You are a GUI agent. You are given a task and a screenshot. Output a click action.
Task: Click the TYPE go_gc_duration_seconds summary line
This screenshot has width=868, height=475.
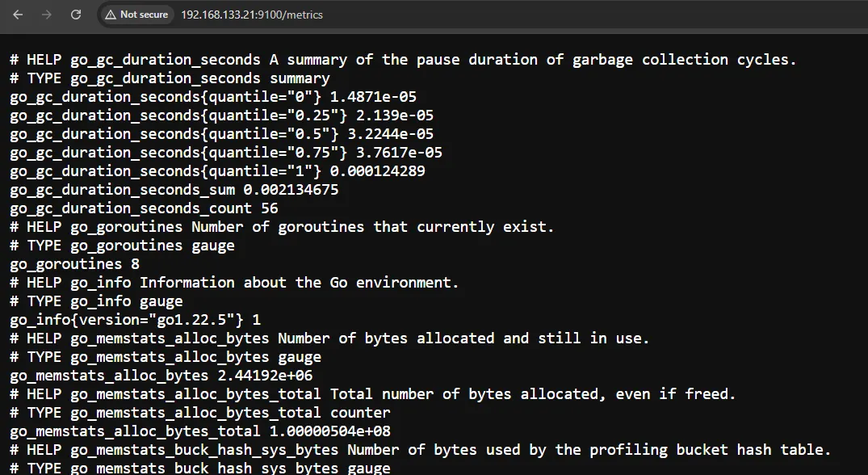pyautogui.click(x=170, y=78)
